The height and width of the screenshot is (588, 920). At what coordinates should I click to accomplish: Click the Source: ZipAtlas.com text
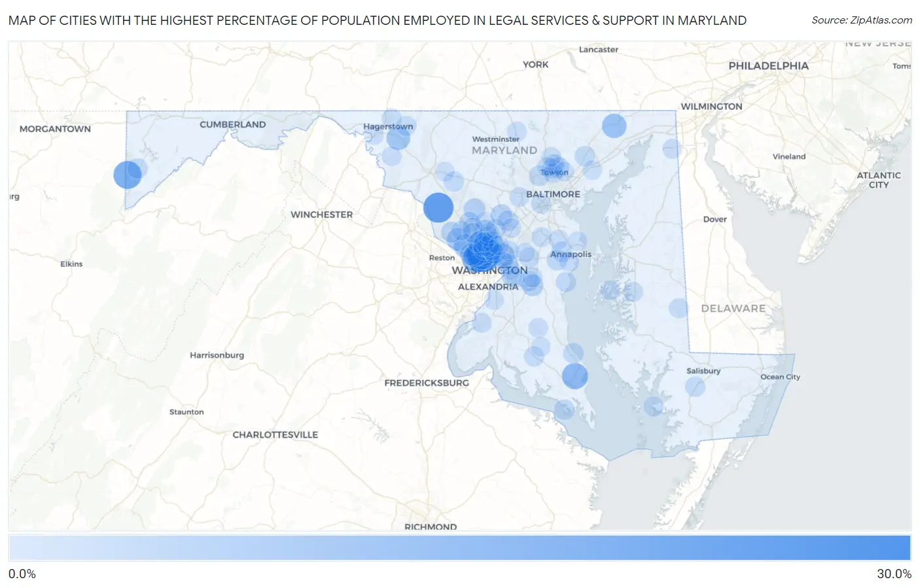(862, 20)
